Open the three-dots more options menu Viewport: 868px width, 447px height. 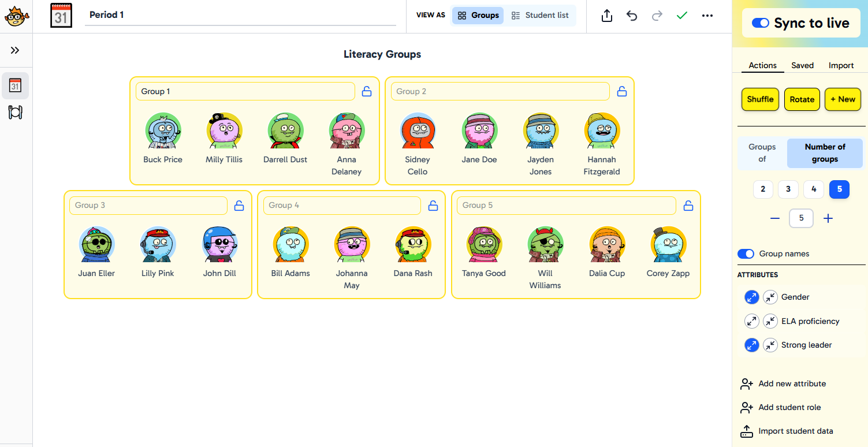pos(707,16)
